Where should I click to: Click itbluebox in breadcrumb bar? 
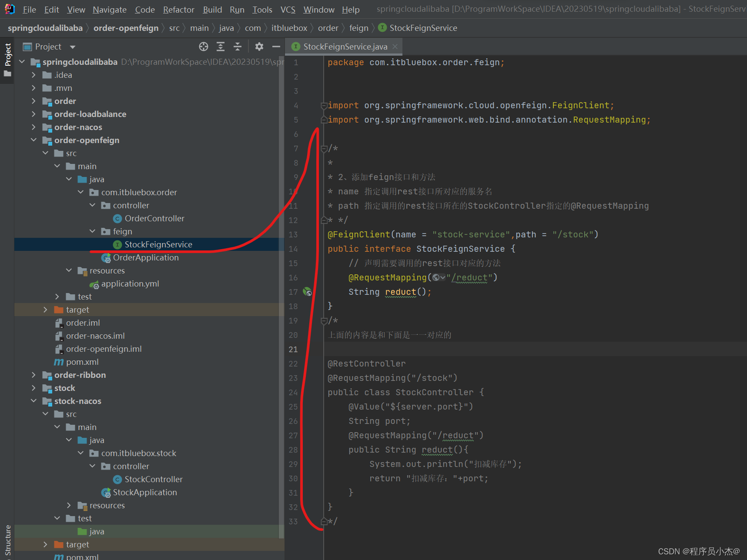(x=289, y=28)
